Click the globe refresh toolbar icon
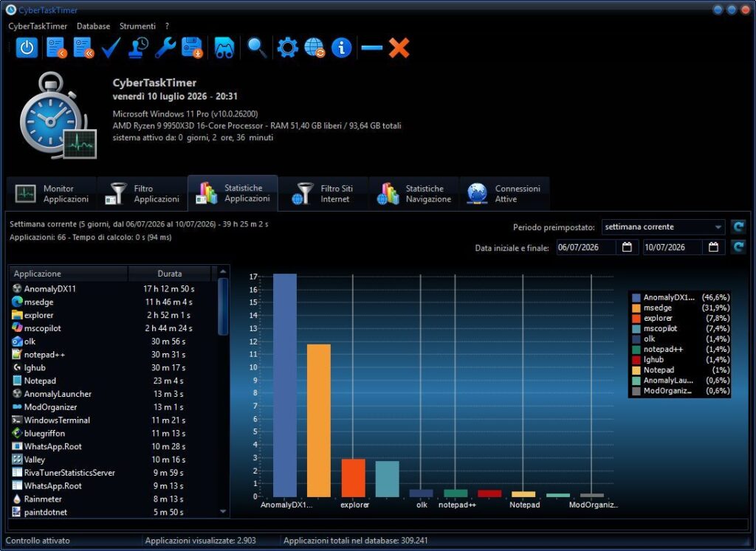The width and height of the screenshot is (756, 551). (x=315, y=48)
